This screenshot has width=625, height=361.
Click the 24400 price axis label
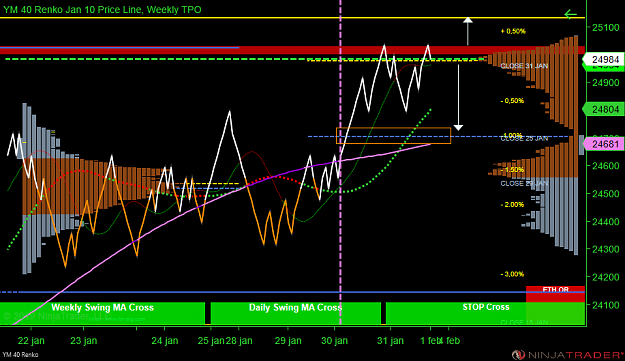tap(605, 222)
